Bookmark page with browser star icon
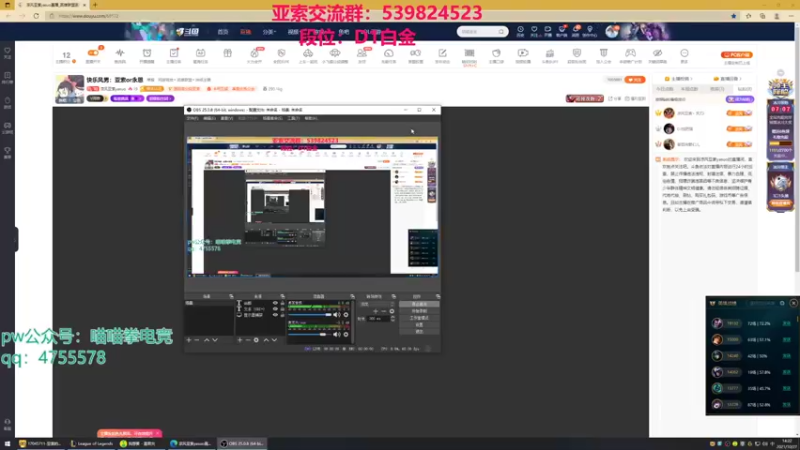The image size is (800, 450). (x=734, y=16)
